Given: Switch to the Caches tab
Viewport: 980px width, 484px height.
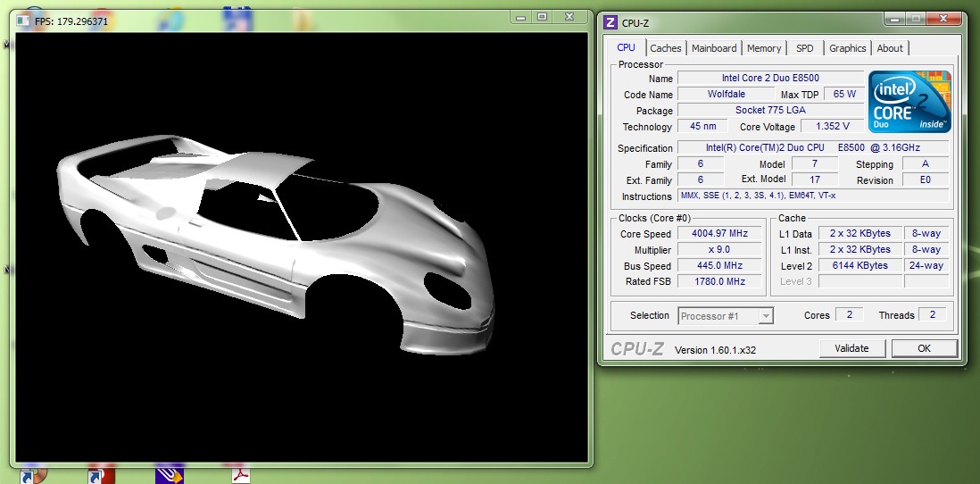Looking at the screenshot, I should 665,48.
